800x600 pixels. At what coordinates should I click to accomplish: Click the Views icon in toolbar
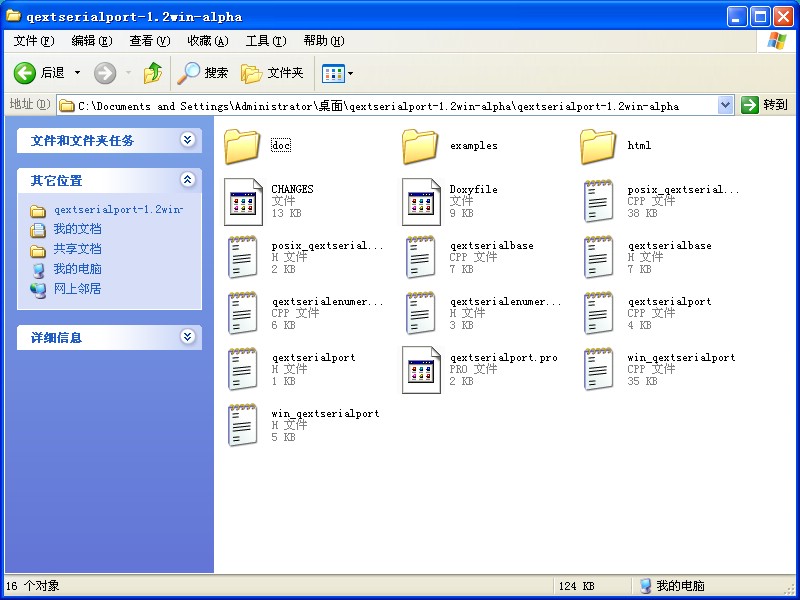tap(333, 73)
